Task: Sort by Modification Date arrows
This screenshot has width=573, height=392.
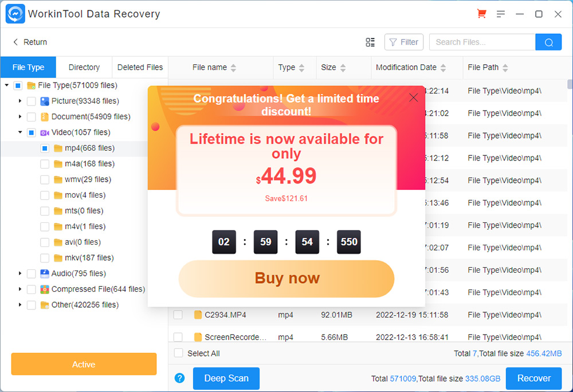Action: 444,68
